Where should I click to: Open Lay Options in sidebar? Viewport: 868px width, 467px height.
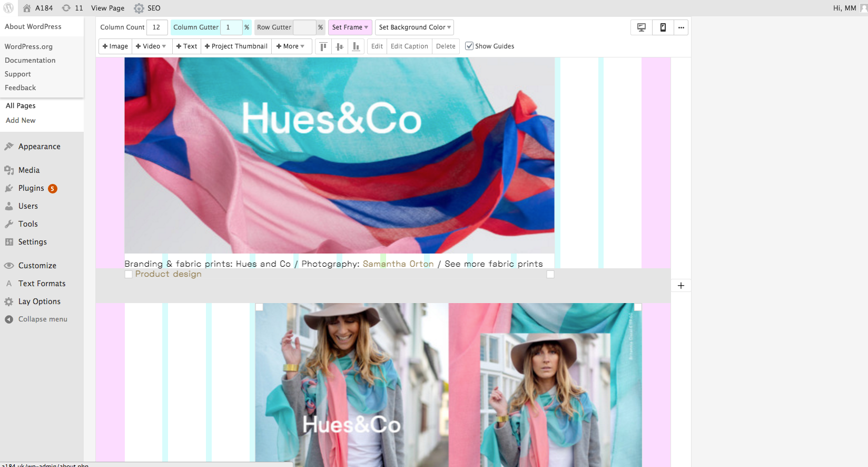39,301
